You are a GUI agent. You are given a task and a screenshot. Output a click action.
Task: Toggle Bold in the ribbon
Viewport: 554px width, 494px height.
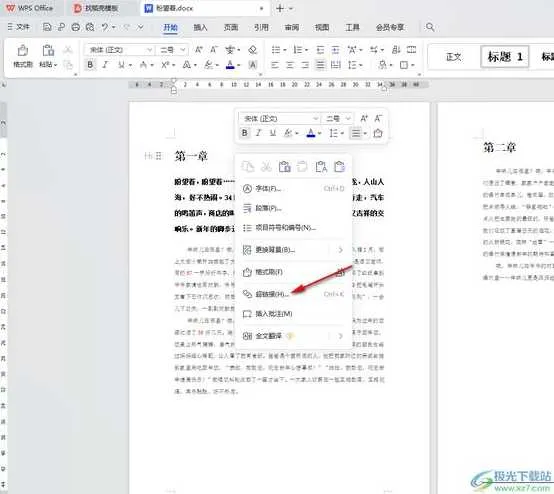pos(90,65)
